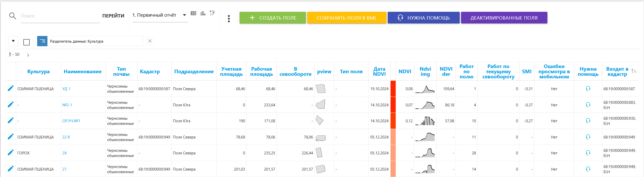Screen dimensions: 644x177
Task: Click the pencil edit icon for УД 1 row
Action: pyautogui.click(x=11, y=89)
